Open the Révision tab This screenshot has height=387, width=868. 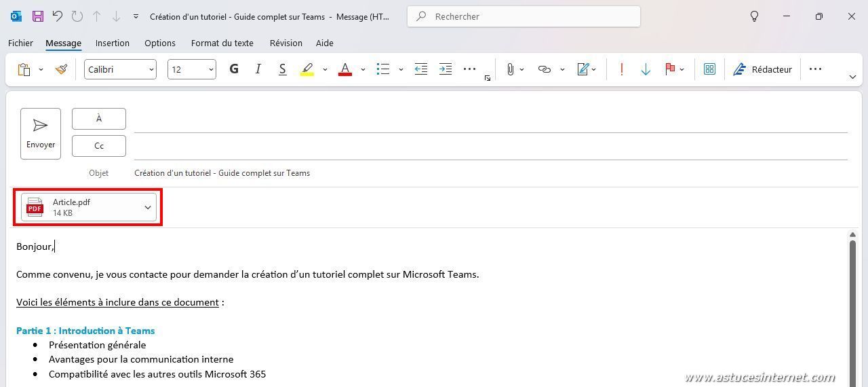[x=286, y=43]
